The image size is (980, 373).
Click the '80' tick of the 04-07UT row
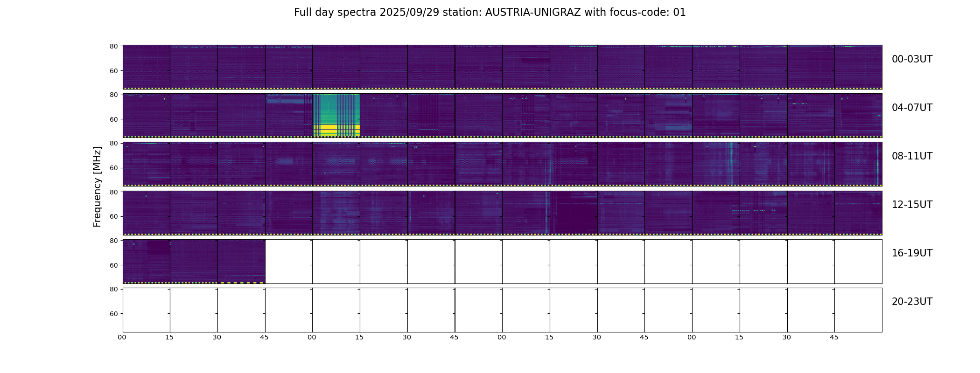(x=113, y=95)
